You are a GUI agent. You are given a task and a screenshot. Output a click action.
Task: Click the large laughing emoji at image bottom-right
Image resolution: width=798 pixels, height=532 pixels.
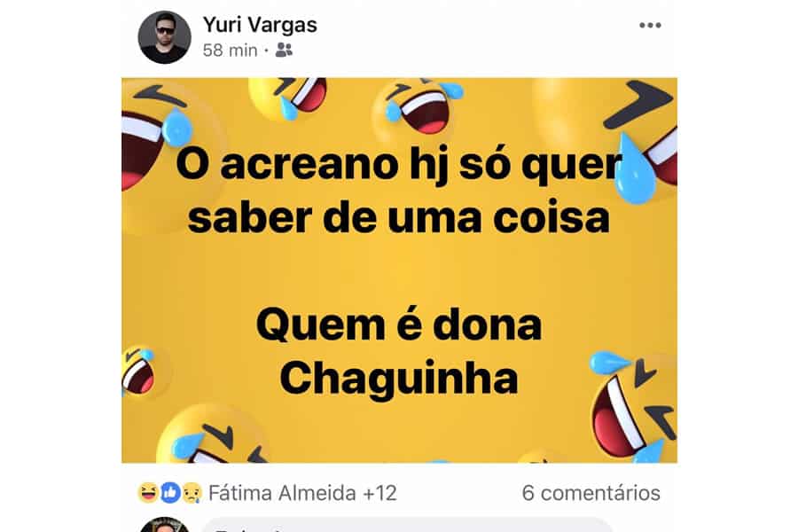click(x=634, y=406)
